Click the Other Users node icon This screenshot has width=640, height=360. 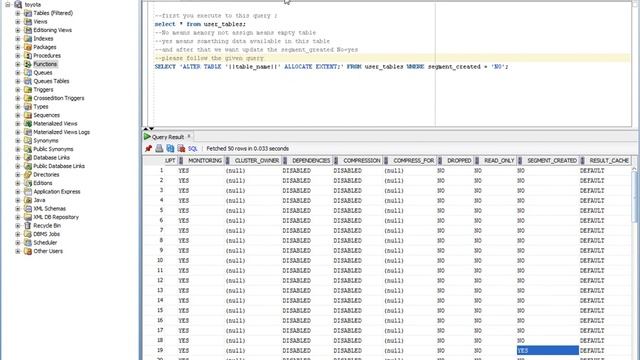(28, 251)
